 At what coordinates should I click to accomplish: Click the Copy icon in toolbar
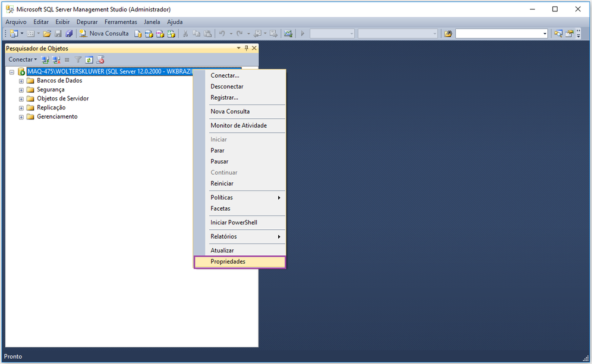click(x=196, y=34)
